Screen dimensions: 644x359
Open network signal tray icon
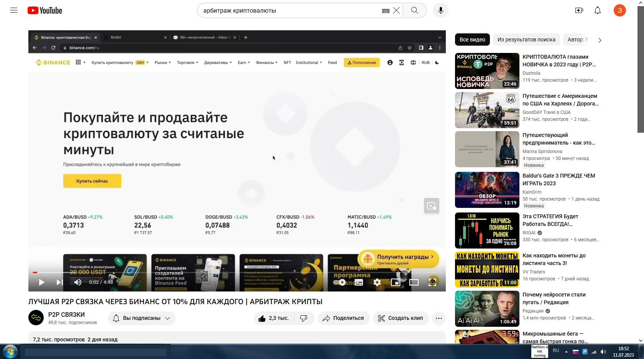594,352
